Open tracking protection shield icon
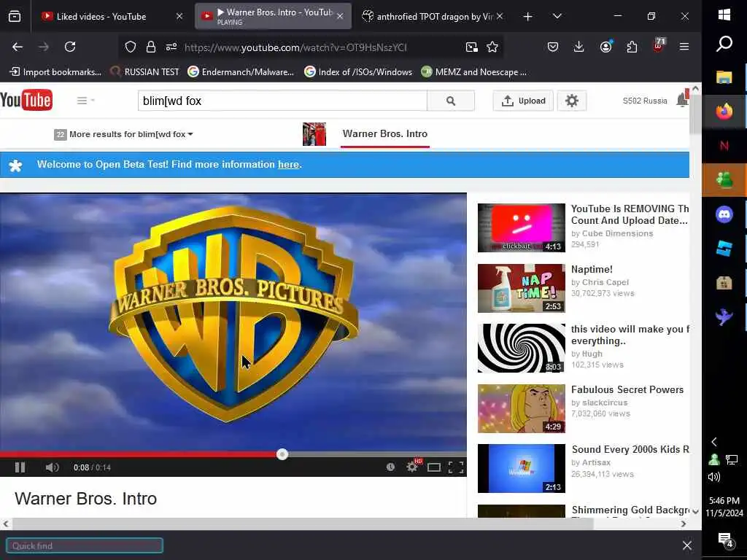This screenshot has height=560, width=747. 131,47
